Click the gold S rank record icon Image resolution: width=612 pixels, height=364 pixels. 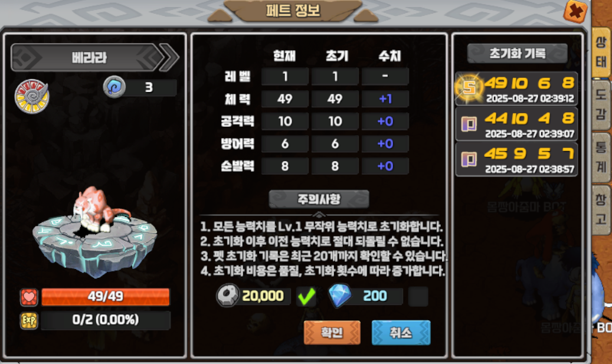[x=469, y=88]
